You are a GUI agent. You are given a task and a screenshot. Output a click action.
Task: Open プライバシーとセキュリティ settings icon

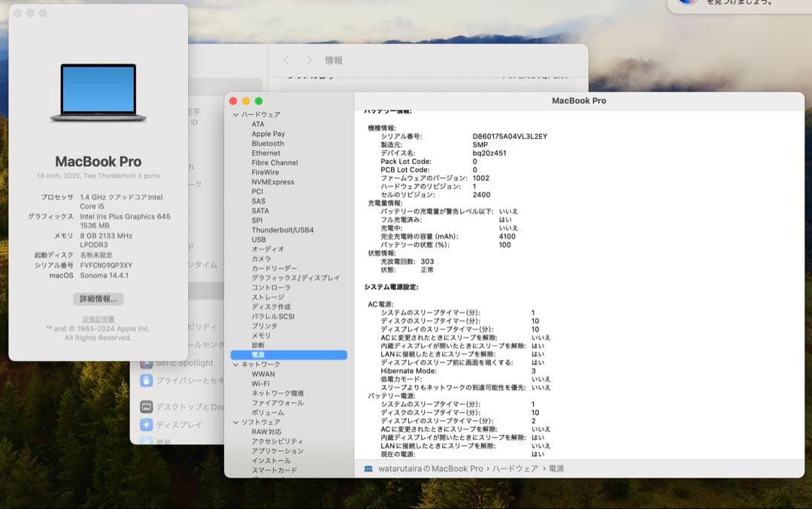point(145,382)
